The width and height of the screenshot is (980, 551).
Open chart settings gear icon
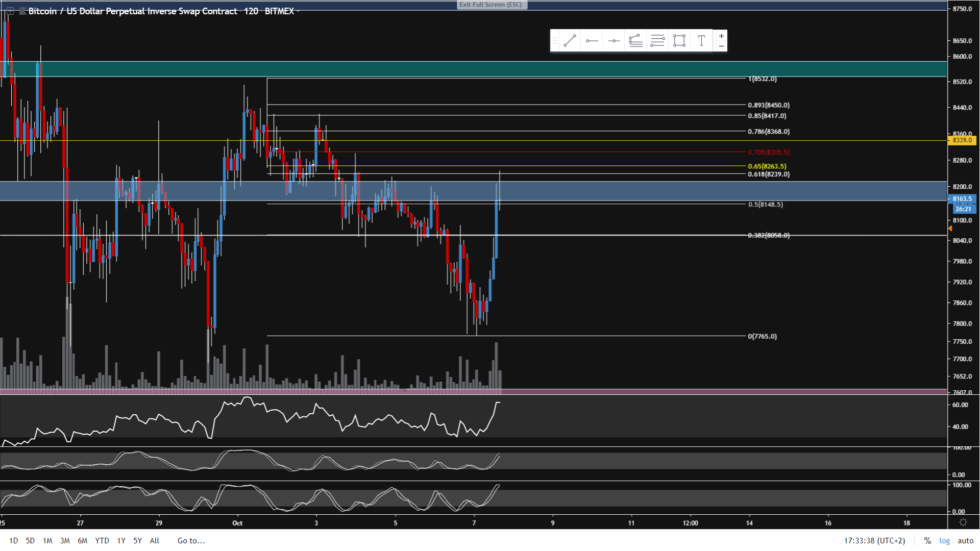[963, 522]
